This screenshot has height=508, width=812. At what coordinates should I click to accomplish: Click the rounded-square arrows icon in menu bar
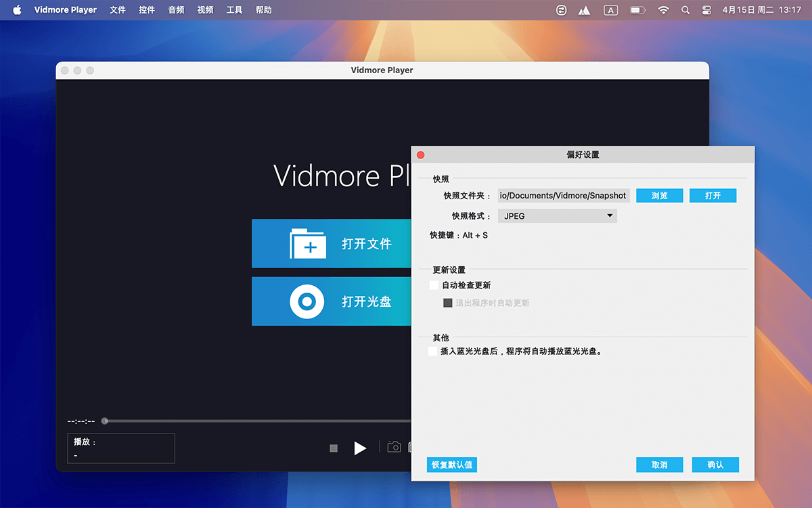tap(561, 10)
